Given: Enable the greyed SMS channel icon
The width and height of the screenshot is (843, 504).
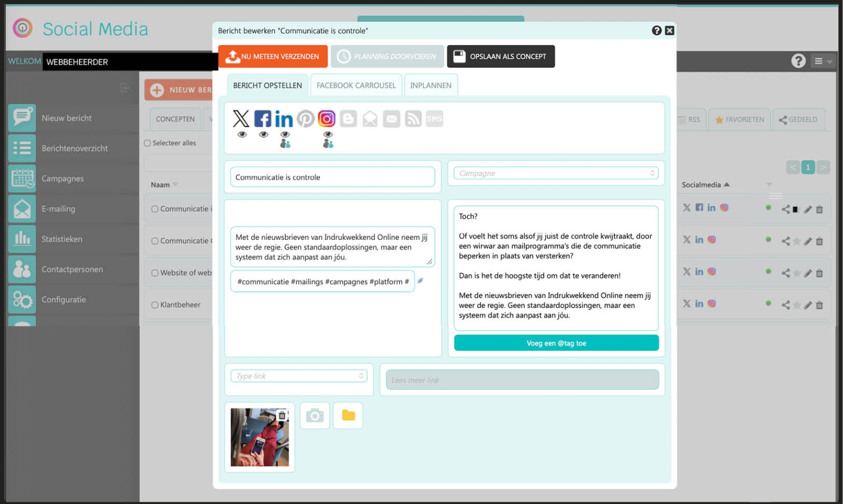Looking at the screenshot, I should (434, 119).
